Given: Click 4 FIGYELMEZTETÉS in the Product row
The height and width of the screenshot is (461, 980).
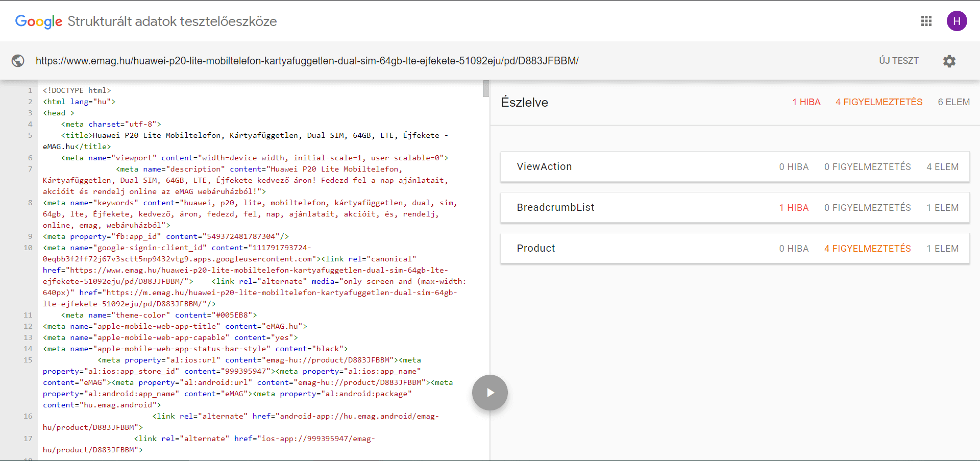Looking at the screenshot, I should [x=867, y=249].
